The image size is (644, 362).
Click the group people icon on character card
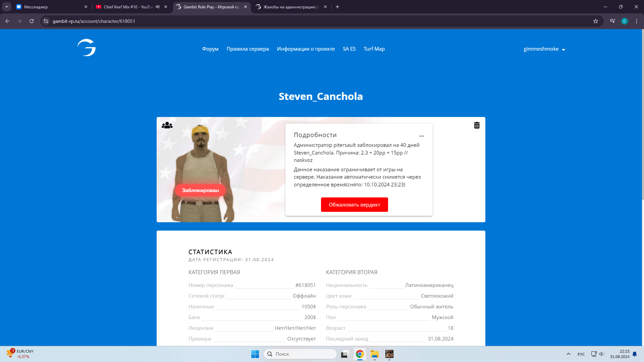click(167, 125)
